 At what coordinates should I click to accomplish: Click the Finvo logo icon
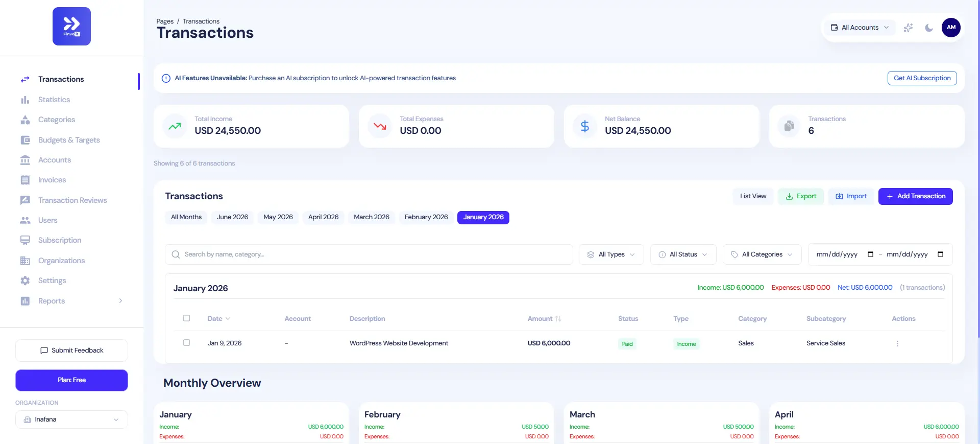pos(71,26)
